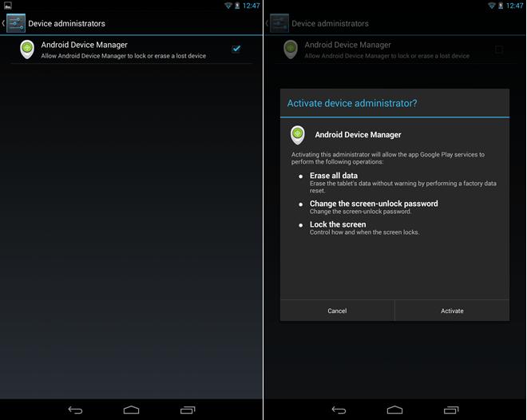Tap the 'Lock the screen' permission heading

[x=338, y=224]
